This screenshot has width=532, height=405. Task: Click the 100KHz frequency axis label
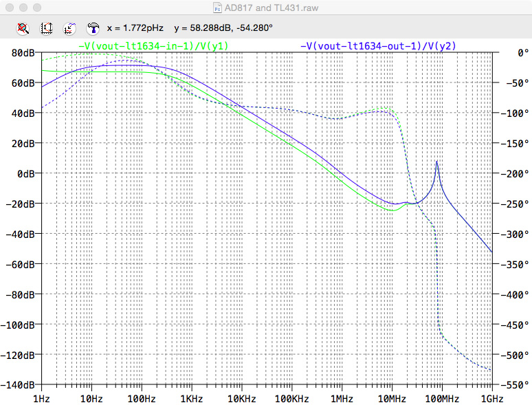pyautogui.click(x=292, y=399)
